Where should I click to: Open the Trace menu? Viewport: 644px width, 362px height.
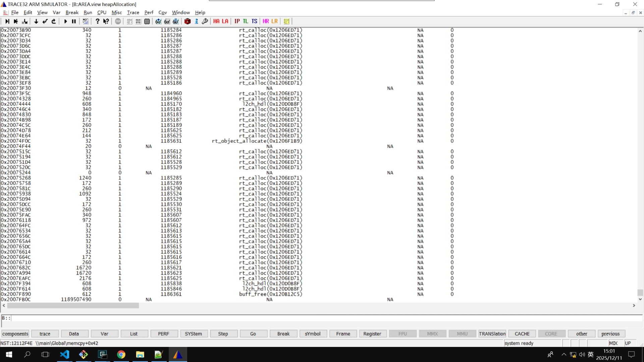pyautogui.click(x=133, y=12)
